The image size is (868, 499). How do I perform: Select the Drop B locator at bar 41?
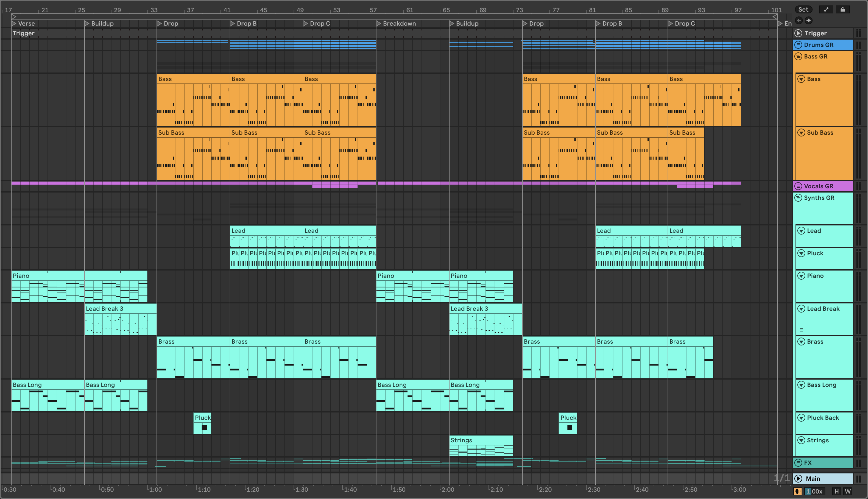[233, 24]
